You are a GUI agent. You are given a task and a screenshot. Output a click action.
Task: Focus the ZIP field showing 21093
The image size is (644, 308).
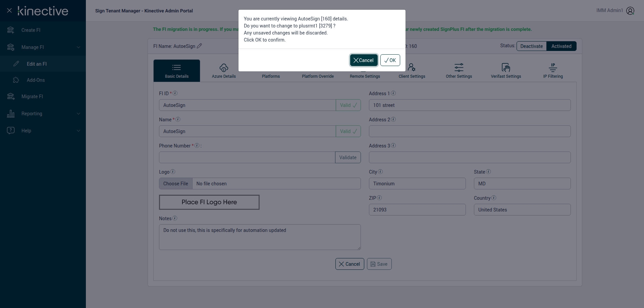(417, 210)
